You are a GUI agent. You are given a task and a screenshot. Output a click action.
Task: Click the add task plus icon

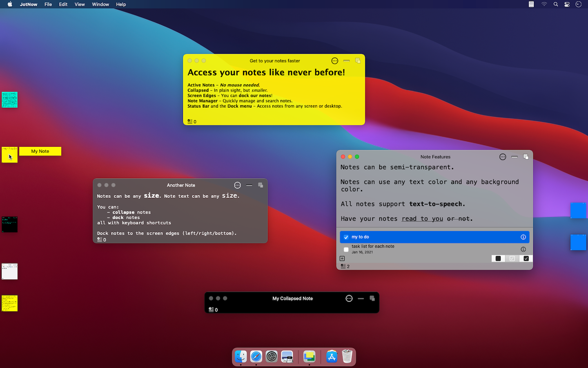pos(342,258)
